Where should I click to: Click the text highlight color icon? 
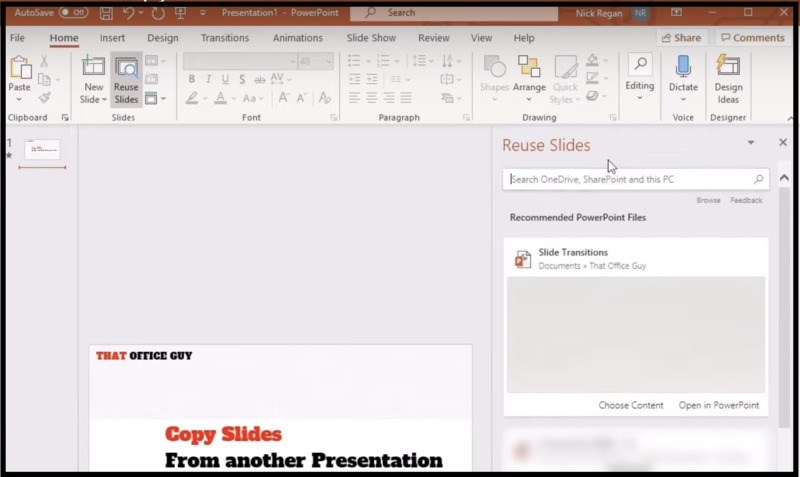(x=192, y=98)
